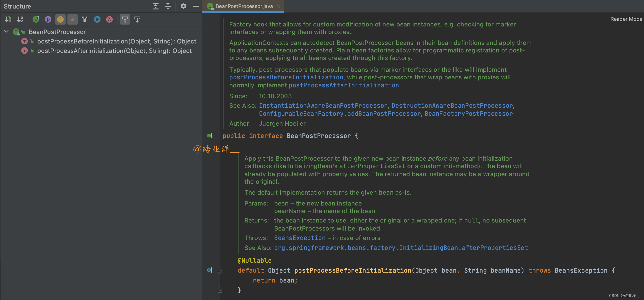
Task: Open InstantiationAwareBeanPostProcessor doc link
Action: point(323,106)
